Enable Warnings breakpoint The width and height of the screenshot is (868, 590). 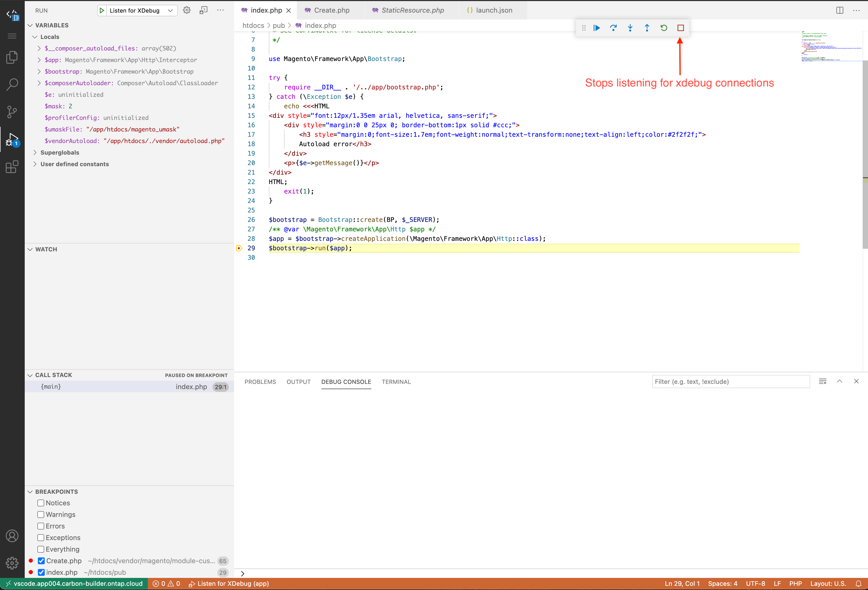[x=41, y=515]
